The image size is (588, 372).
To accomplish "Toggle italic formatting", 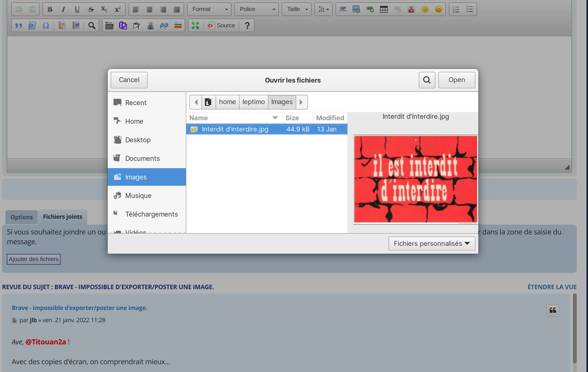I will 63,9.
